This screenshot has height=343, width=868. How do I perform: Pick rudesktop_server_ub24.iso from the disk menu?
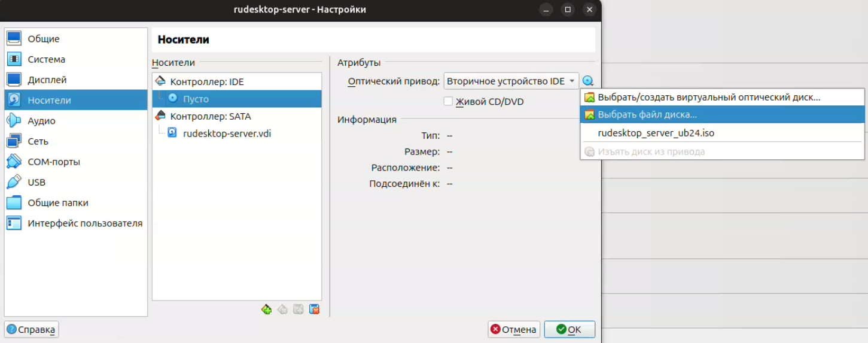tap(656, 133)
